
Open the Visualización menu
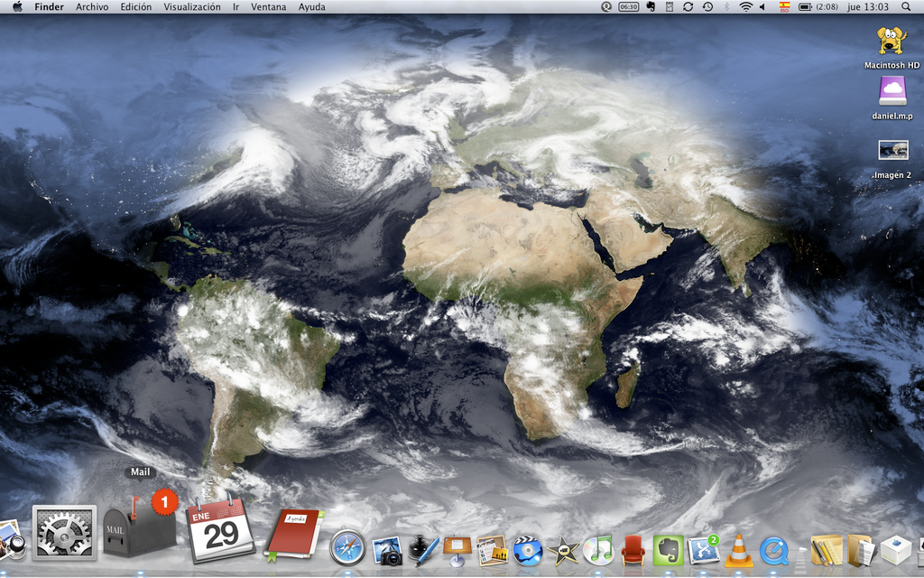tap(192, 7)
